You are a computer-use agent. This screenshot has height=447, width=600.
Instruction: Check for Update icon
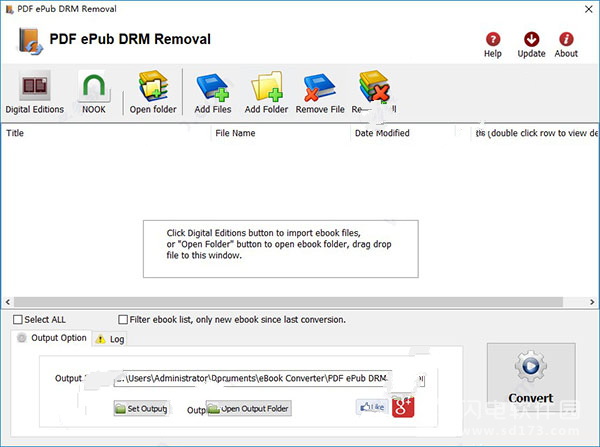point(531,44)
